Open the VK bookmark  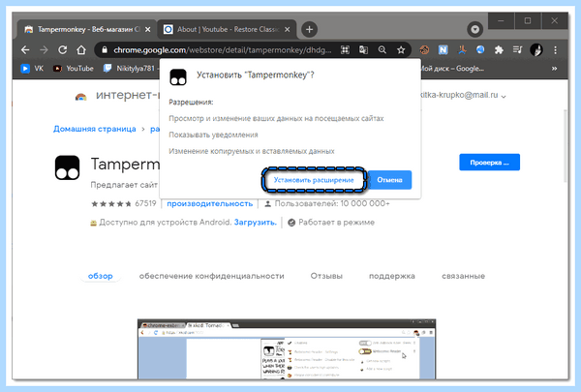coord(32,69)
